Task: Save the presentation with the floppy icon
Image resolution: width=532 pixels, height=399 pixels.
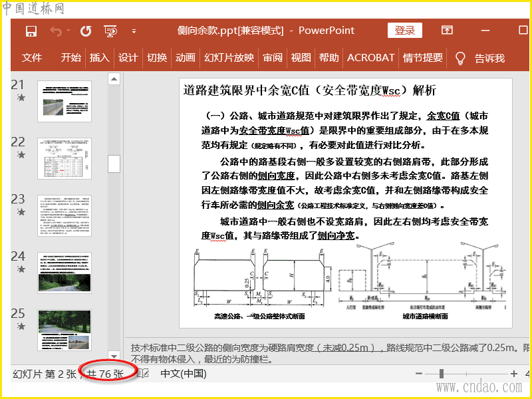Action: point(31,31)
